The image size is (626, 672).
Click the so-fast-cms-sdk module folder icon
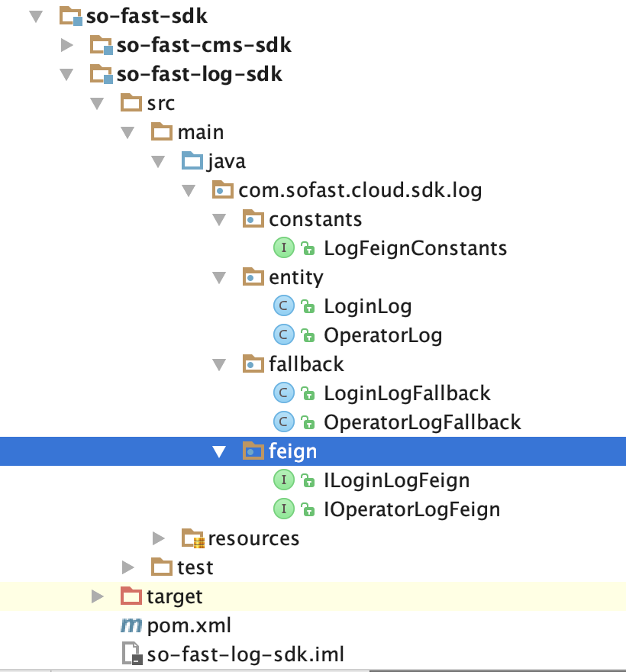pos(101,45)
